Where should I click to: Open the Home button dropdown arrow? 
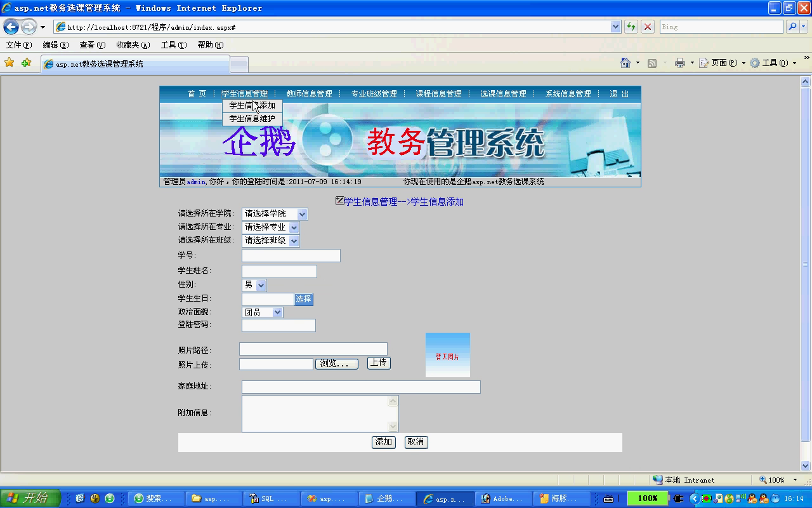637,63
